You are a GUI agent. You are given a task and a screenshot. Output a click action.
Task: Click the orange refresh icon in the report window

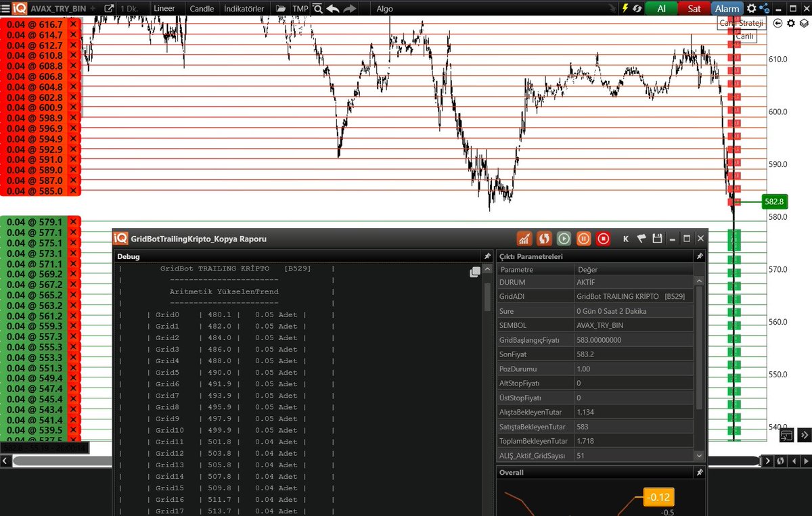[x=543, y=239]
